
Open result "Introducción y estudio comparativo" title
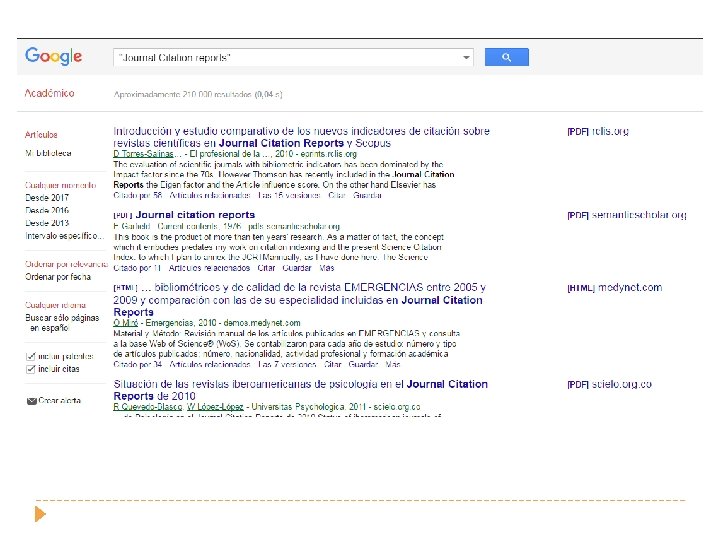point(301,137)
